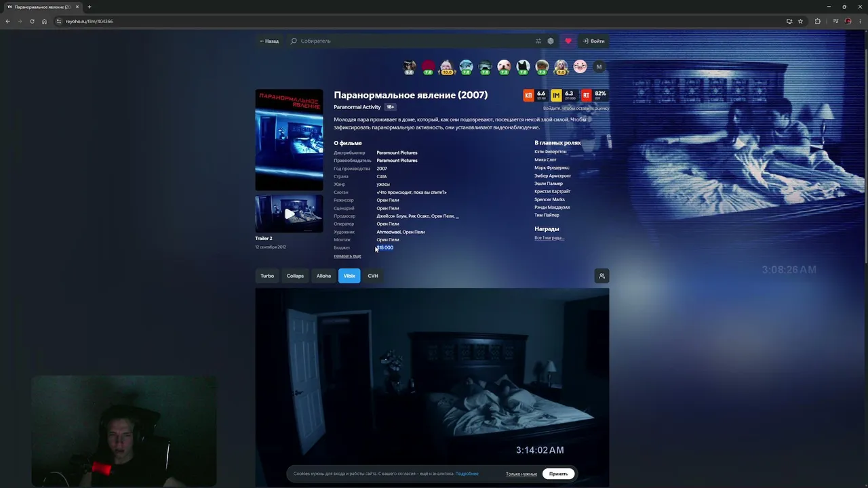Open actor Spencer Marks page
Image resolution: width=868 pixels, height=488 pixels.
[x=549, y=199]
